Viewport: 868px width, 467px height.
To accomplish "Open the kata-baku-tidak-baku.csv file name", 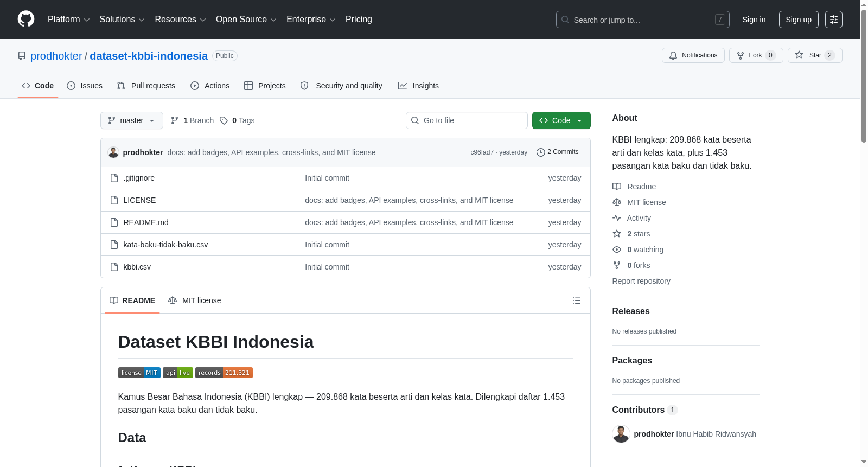I will click(165, 245).
